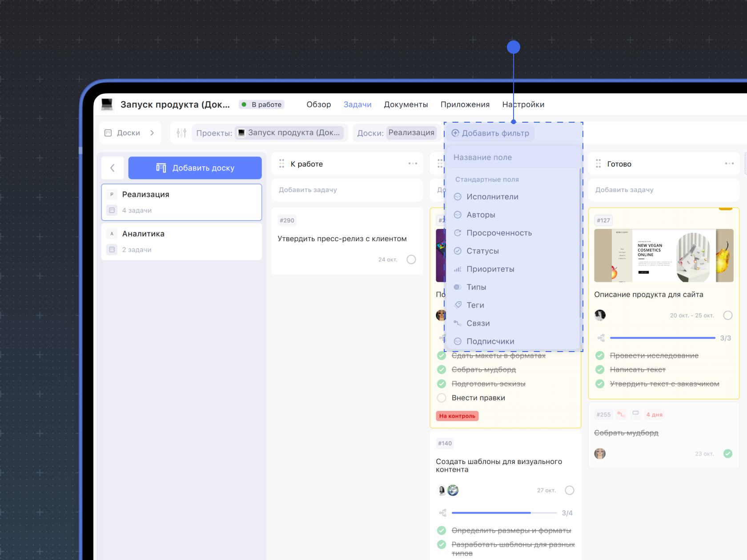Click the Добавить фильтр button
The height and width of the screenshot is (560, 747).
pyautogui.click(x=490, y=133)
